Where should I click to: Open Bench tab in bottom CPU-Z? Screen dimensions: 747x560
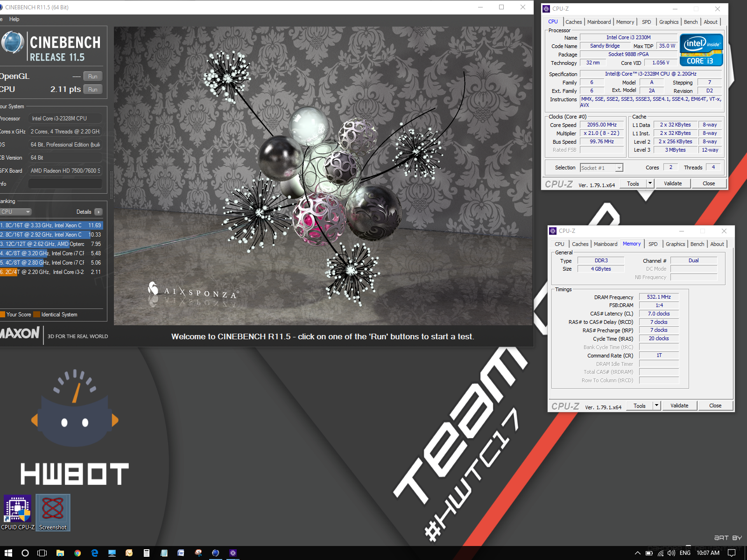pos(697,244)
